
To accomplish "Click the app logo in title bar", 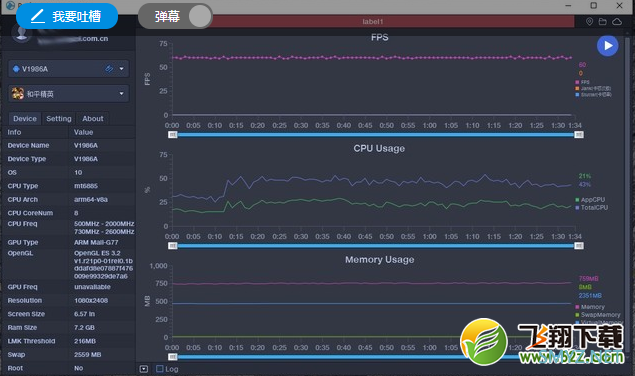I will point(10,5).
